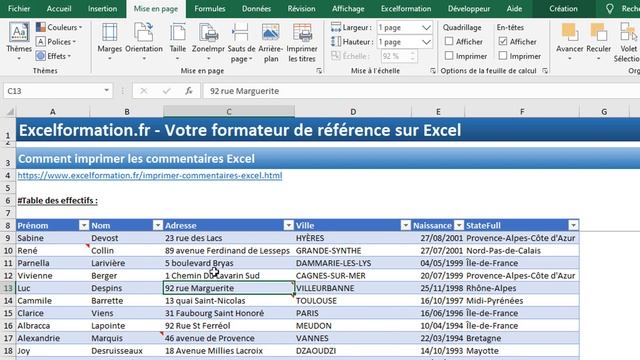Click the cancel entry X icon
The height and width of the screenshot is (360, 640).
point(144,91)
